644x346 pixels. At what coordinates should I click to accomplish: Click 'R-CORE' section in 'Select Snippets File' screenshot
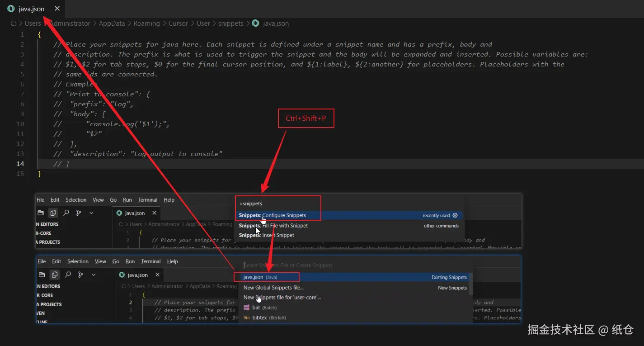(45, 295)
